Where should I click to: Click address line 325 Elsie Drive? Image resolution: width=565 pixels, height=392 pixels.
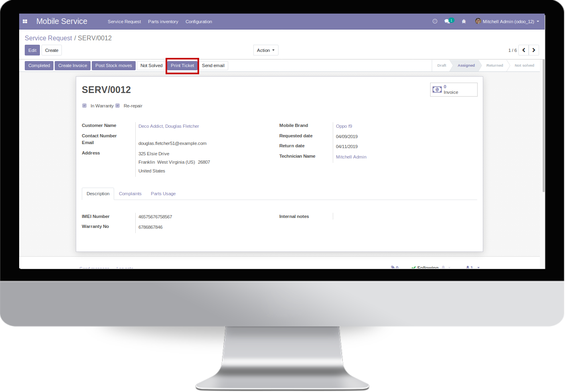click(154, 154)
